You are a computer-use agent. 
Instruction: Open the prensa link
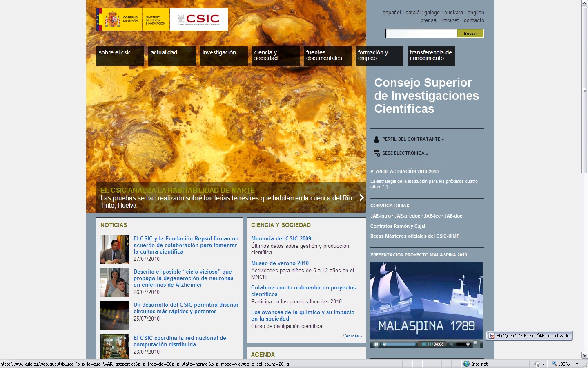click(x=428, y=20)
